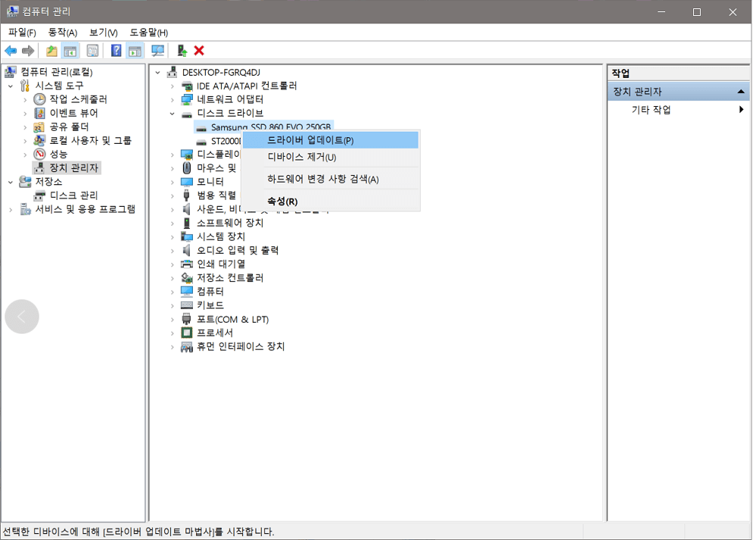
Task: Click the 기타 작업 arrow control
Action: click(x=741, y=108)
